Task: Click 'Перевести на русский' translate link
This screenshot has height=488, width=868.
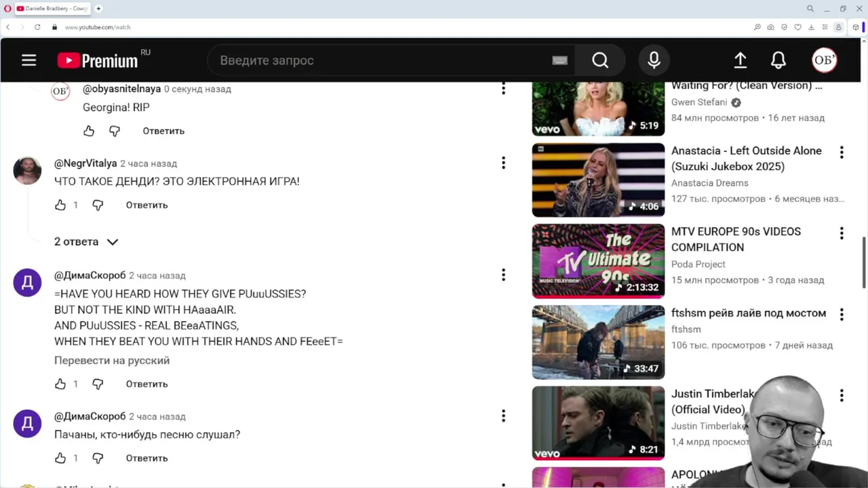Action: [x=112, y=361]
